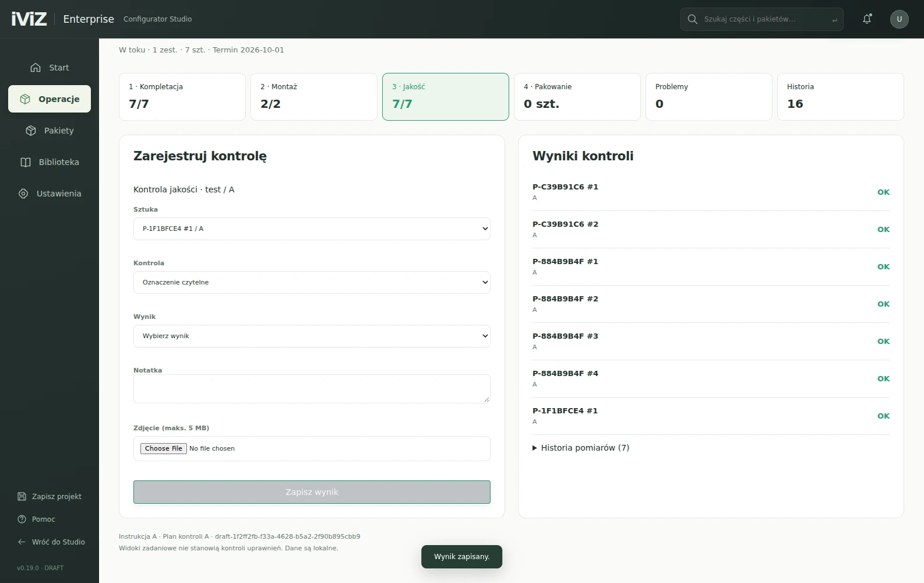
Task: Click the back arrow for Wróć do Studio
Action: [x=22, y=542]
